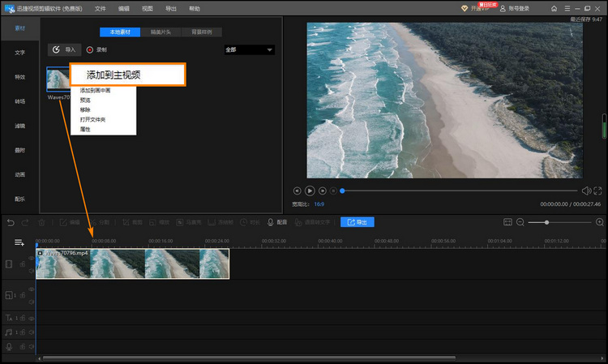Open the preview in fullscreen
Screen dimensions: 608x364
pyautogui.click(x=597, y=191)
